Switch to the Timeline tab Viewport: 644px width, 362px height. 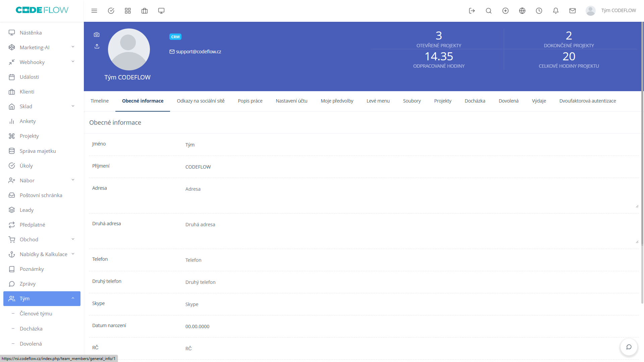click(100, 101)
